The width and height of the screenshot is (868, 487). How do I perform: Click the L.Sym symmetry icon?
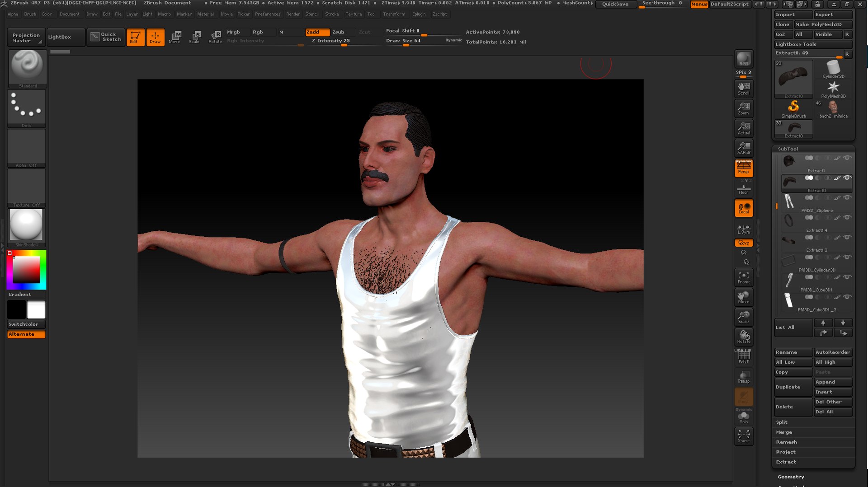pyautogui.click(x=744, y=229)
